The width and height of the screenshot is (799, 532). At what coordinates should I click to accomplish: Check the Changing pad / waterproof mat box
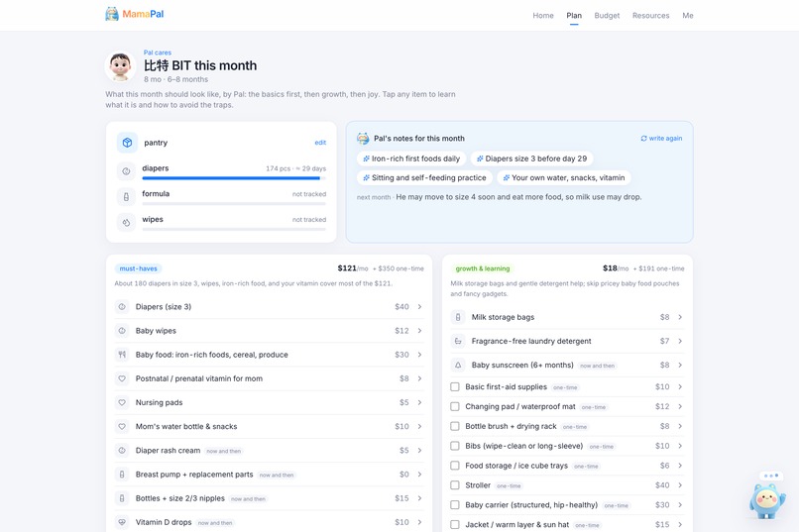(x=455, y=407)
